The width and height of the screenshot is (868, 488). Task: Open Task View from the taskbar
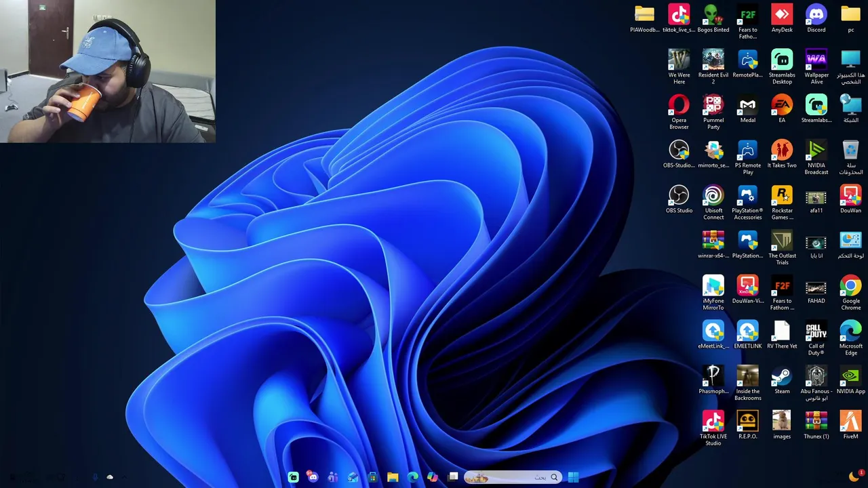453,477
